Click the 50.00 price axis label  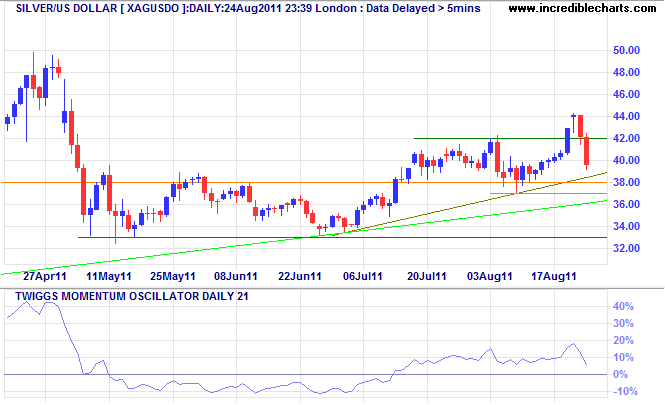(626, 50)
